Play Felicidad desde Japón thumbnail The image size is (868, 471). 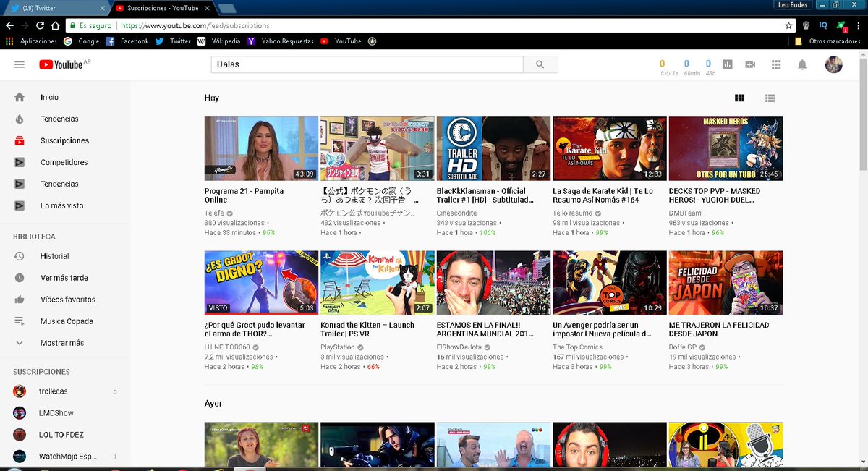[726, 282]
